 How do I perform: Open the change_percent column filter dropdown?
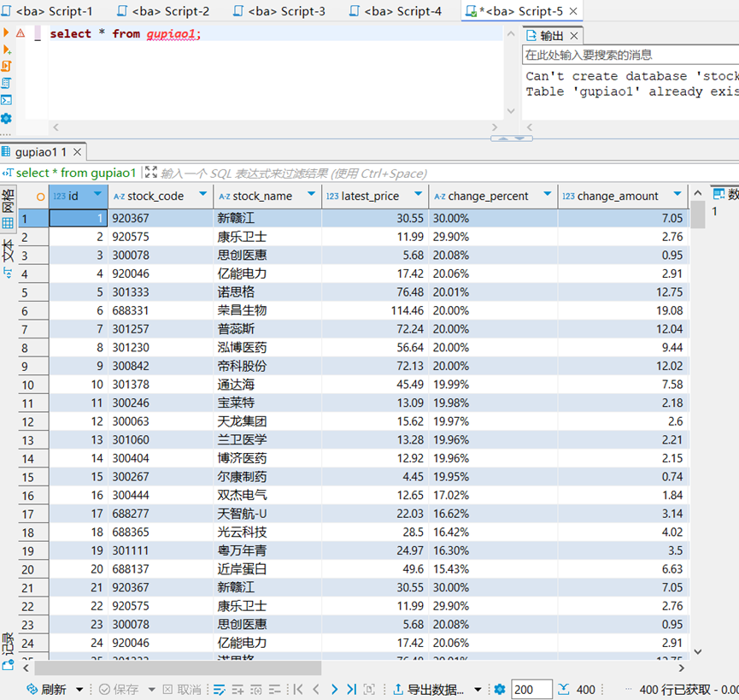pyautogui.click(x=547, y=194)
